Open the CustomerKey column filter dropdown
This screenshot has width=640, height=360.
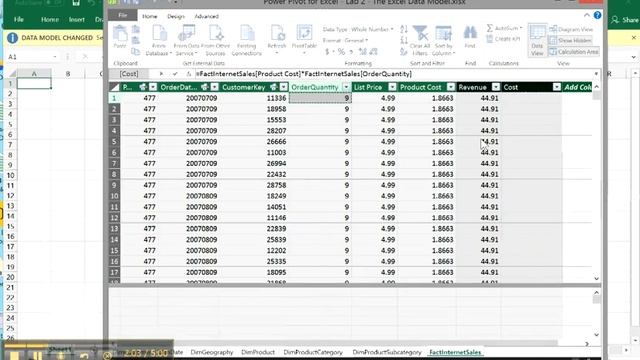[283, 87]
